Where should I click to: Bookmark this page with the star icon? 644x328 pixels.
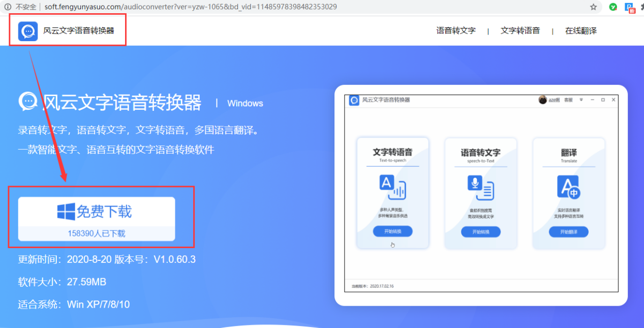593,7
